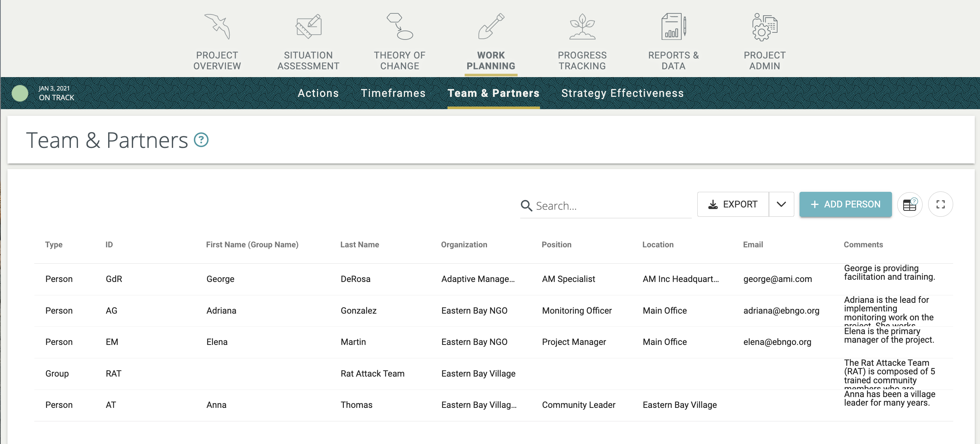The image size is (980, 444).
Task: Expand the table to fullscreen view
Action: tap(940, 204)
